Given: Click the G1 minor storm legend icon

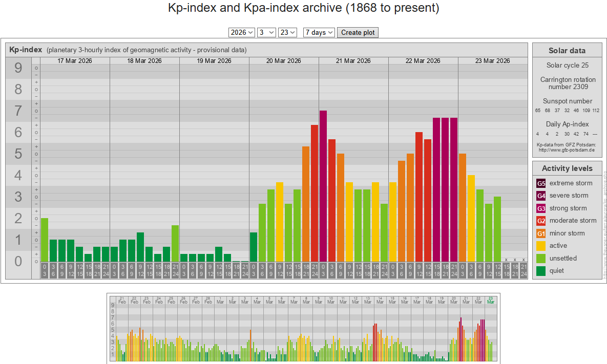Looking at the screenshot, I should click(x=541, y=233).
